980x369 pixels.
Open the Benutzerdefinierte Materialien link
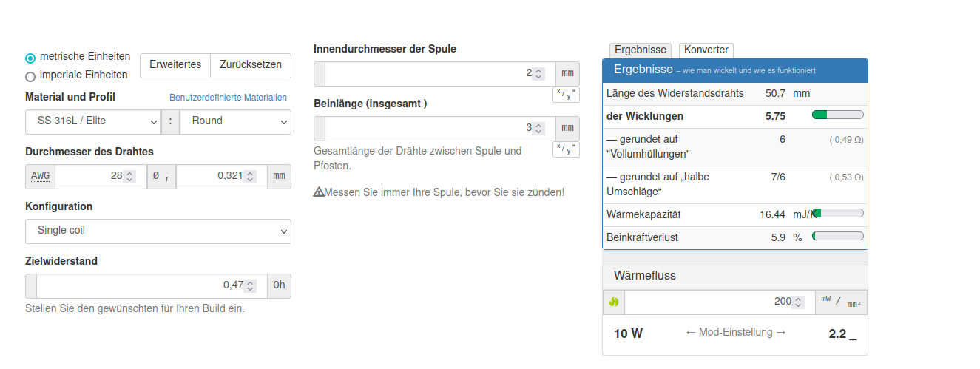tap(228, 98)
